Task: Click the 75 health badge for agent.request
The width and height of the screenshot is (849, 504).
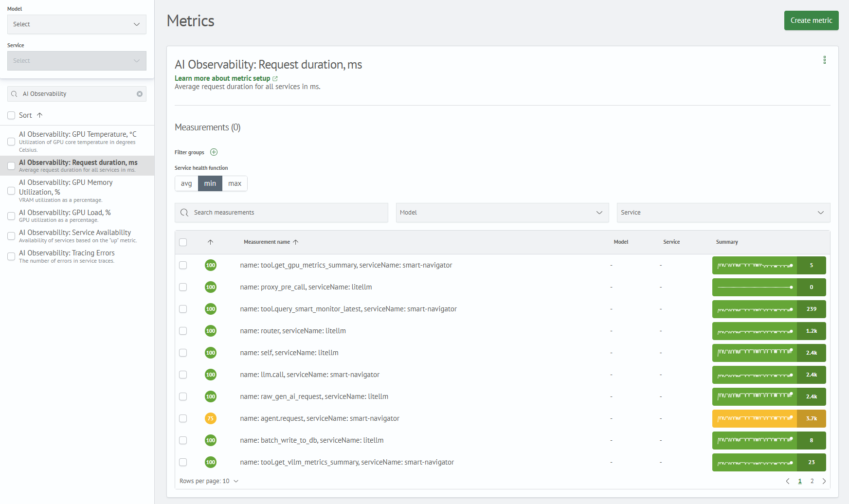Action: 211,418
